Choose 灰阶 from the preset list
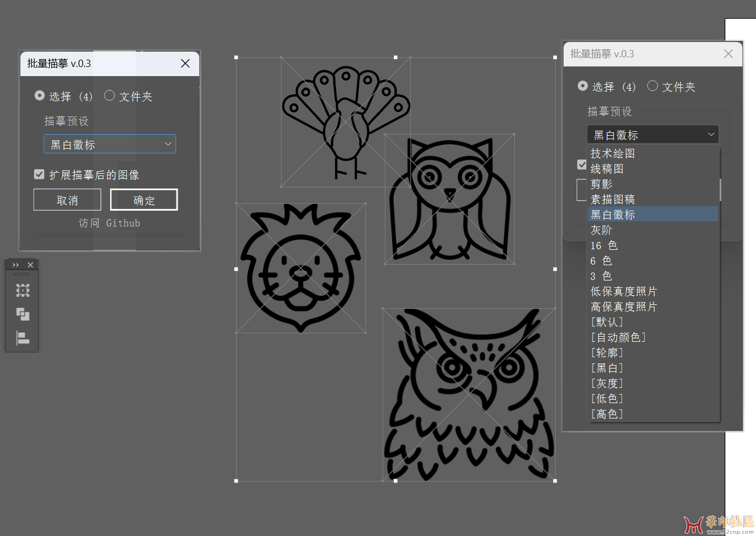The image size is (756, 536). 653,230
